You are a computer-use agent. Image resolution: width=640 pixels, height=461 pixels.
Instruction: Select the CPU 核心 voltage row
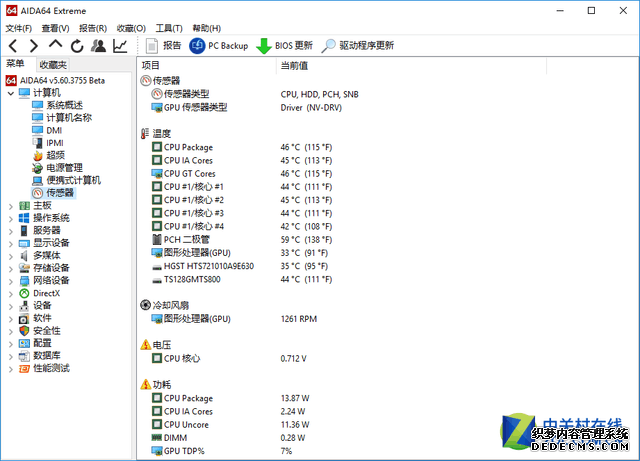(229, 359)
